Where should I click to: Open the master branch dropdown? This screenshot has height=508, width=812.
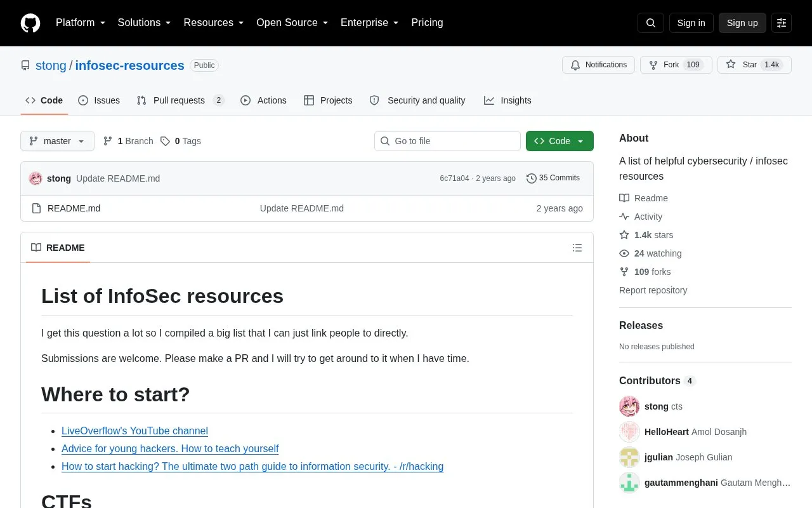[57, 141]
